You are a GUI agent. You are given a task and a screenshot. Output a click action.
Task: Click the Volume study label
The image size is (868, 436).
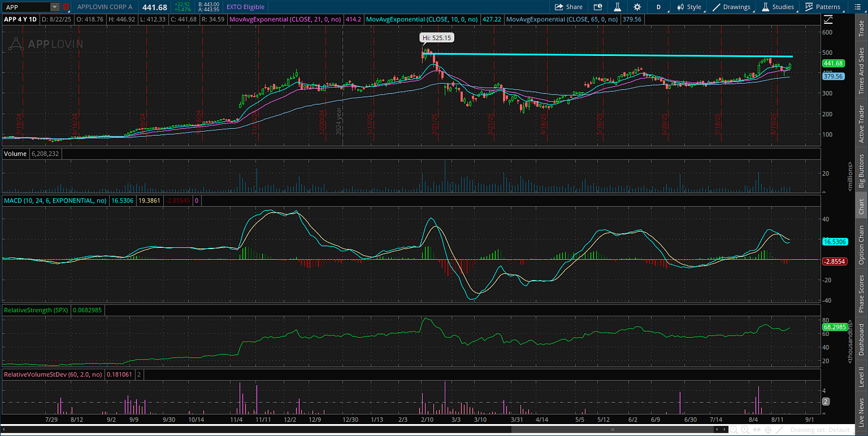tap(14, 154)
